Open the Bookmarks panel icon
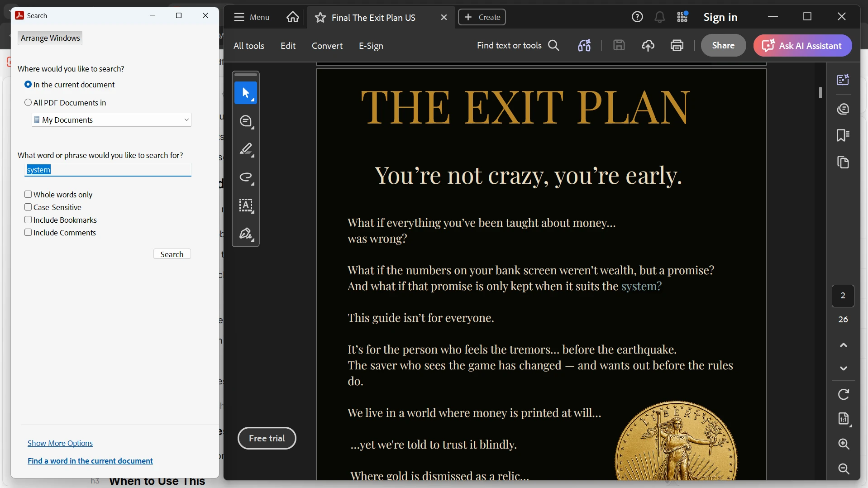Image resolution: width=868 pixels, height=488 pixels. (x=843, y=135)
